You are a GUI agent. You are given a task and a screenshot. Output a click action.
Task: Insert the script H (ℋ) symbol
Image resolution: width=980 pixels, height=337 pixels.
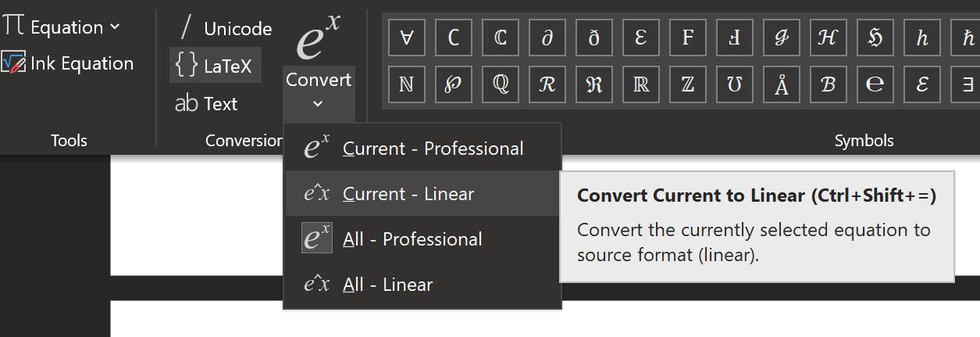pyautogui.click(x=829, y=38)
